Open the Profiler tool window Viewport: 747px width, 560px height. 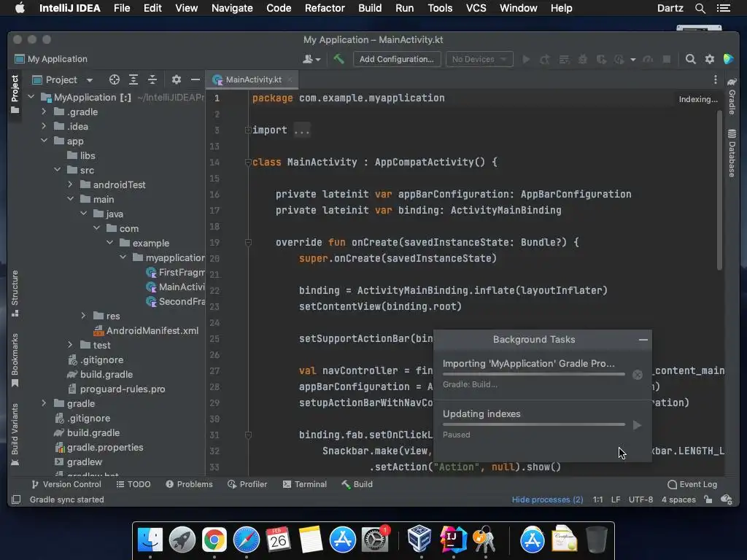(247, 484)
